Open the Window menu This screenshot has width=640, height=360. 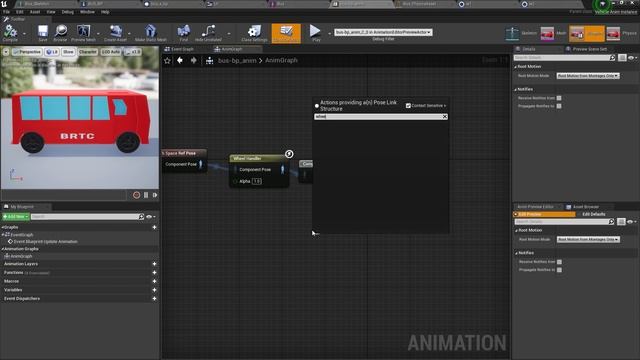tap(87, 12)
